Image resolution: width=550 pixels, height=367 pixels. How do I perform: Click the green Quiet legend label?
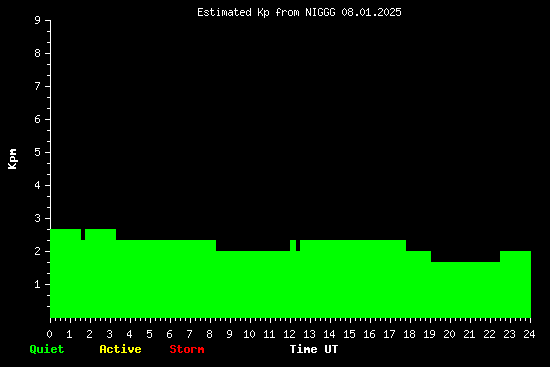pos(47,349)
